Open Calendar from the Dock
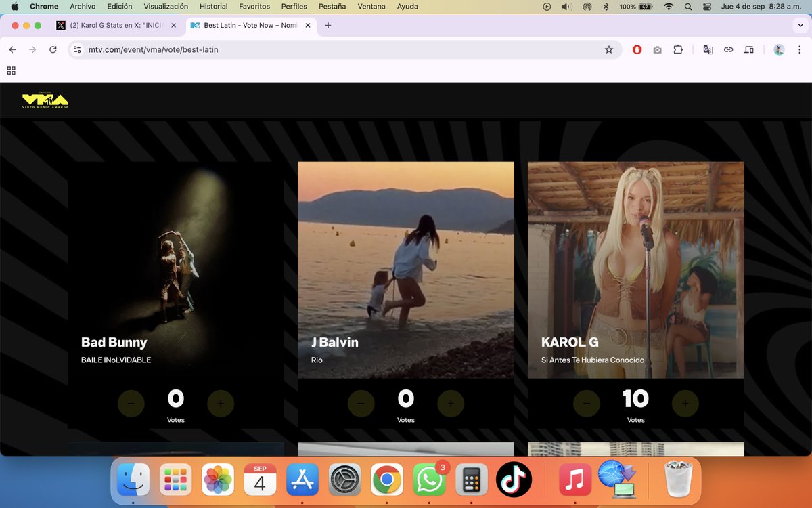 [260, 480]
